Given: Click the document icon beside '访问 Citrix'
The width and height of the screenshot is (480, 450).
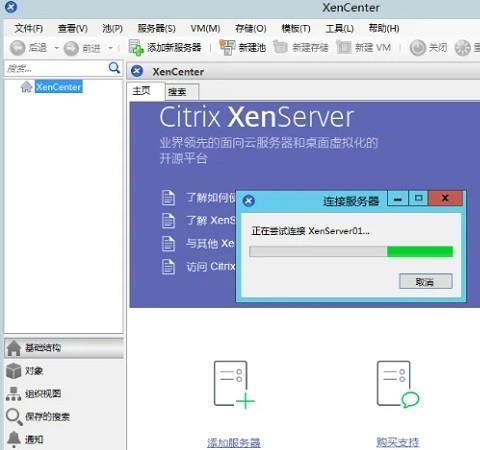Looking at the screenshot, I should tap(168, 267).
